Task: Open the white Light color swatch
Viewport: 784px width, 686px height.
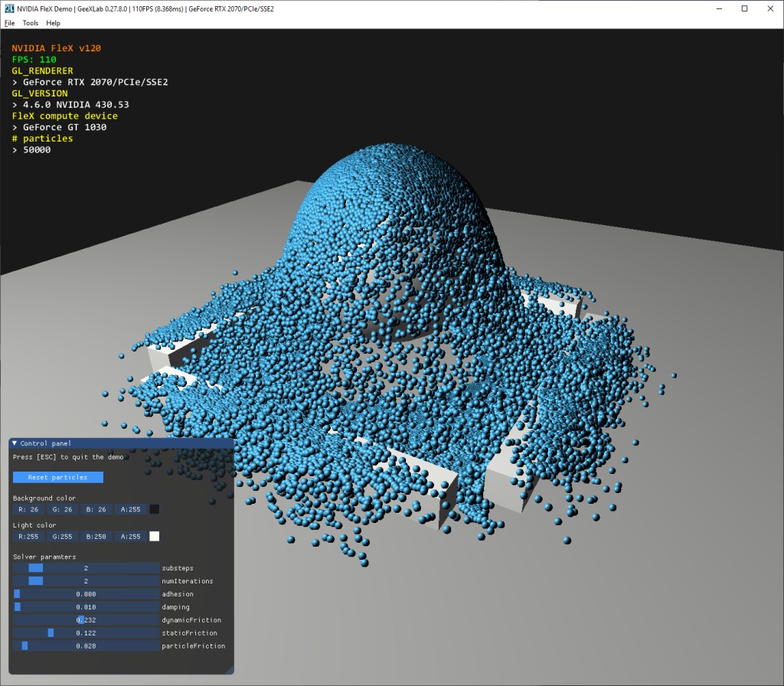Action: pos(155,537)
